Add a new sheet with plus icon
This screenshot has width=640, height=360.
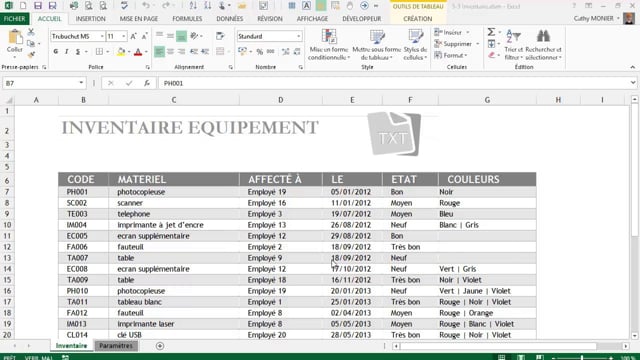click(160, 346)
